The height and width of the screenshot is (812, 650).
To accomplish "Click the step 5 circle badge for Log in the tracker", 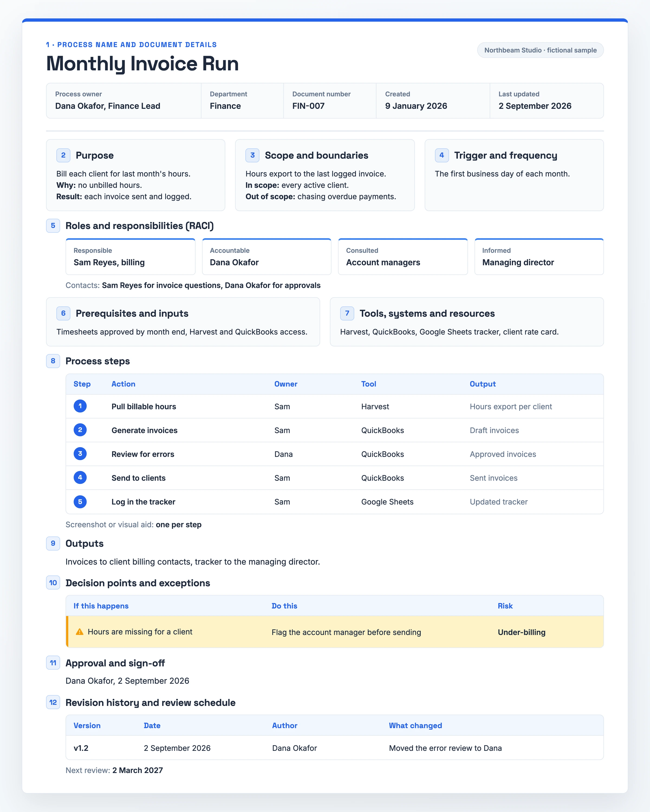I will tap(80, 502).
